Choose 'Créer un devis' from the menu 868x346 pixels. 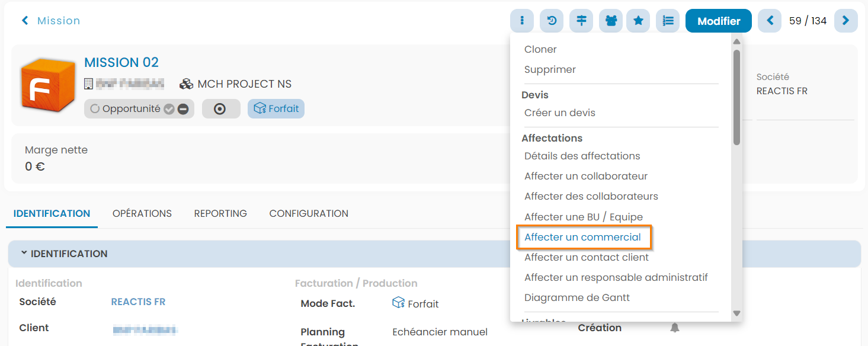559,113
